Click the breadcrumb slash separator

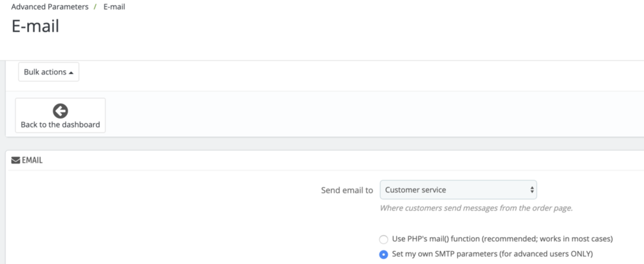(x=97, y=7)
